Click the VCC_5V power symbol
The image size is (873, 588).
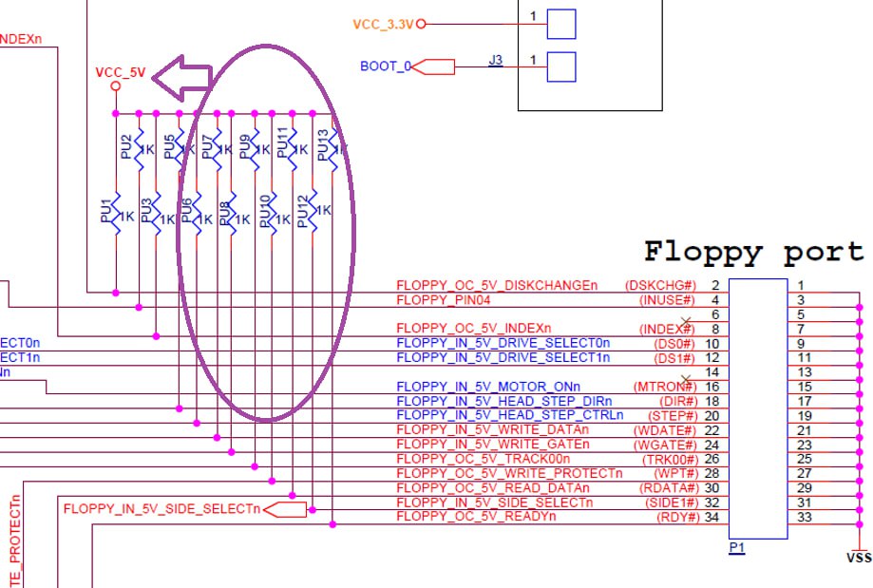tap(116, 85)
